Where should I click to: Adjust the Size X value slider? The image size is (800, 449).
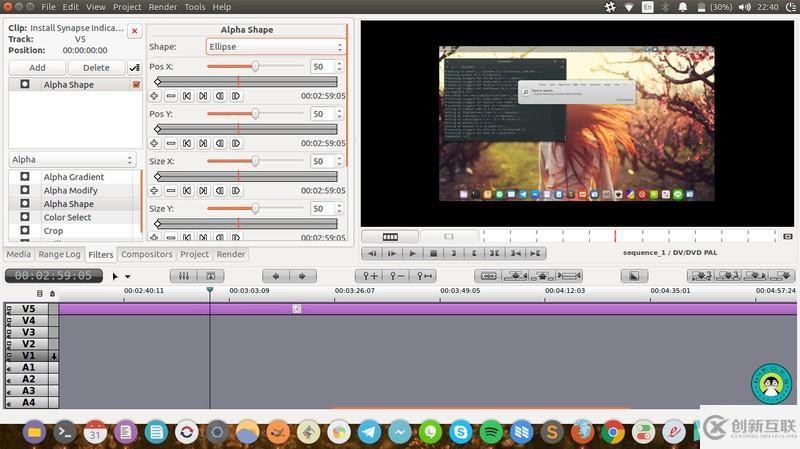coord(255,161)
